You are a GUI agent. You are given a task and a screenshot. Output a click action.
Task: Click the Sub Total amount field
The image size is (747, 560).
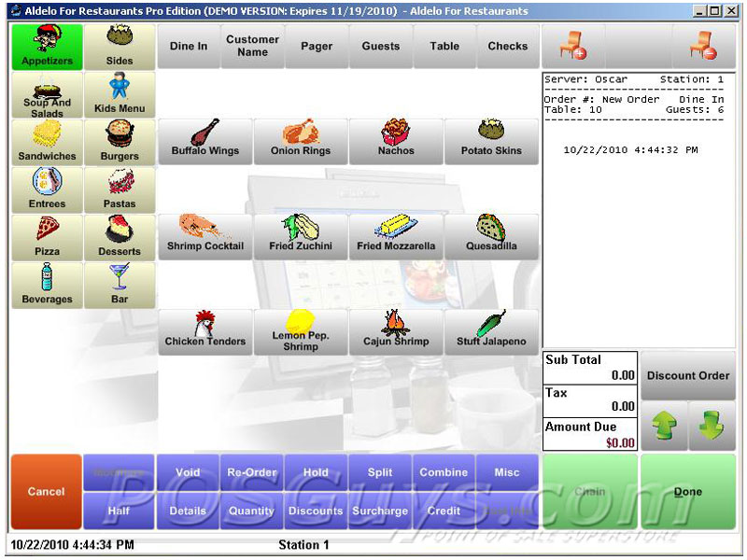pos(590,368)
